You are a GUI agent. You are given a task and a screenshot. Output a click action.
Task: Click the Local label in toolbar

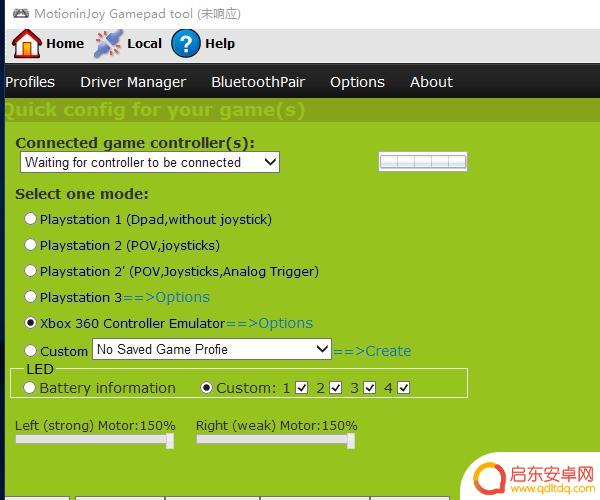pos(145,44)
